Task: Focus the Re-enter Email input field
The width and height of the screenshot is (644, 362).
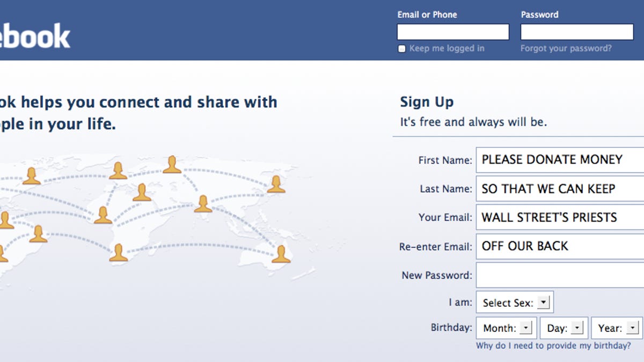Action: coord(560,246)
